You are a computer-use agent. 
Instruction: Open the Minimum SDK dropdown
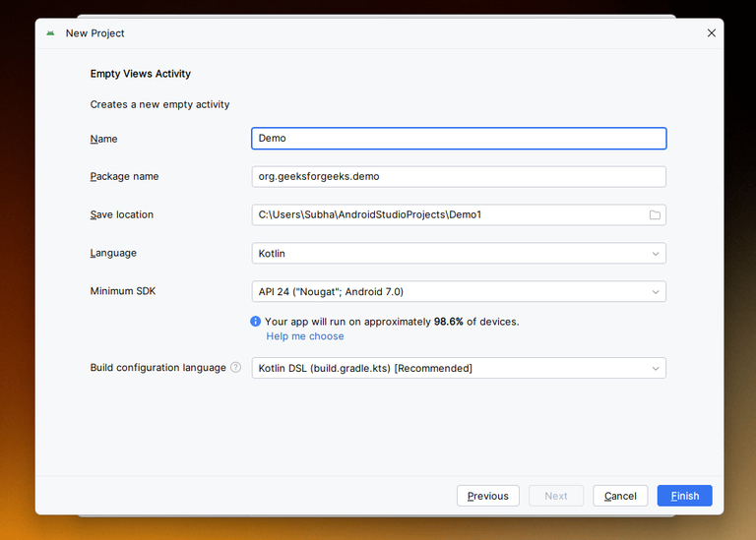pyautogui.click(x=459, y=291)
